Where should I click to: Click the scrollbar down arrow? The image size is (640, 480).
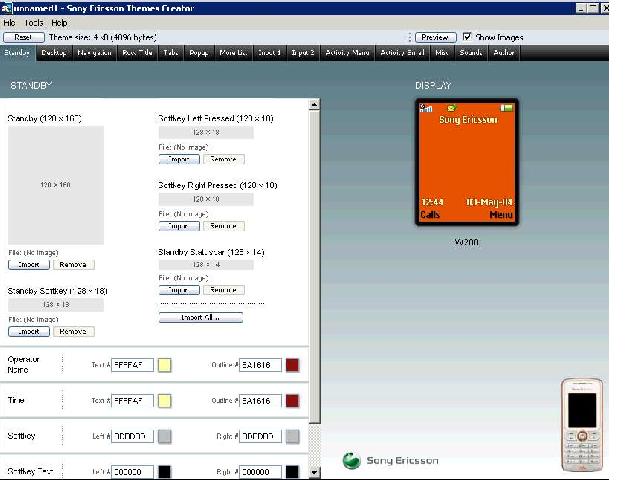[314, 472]
